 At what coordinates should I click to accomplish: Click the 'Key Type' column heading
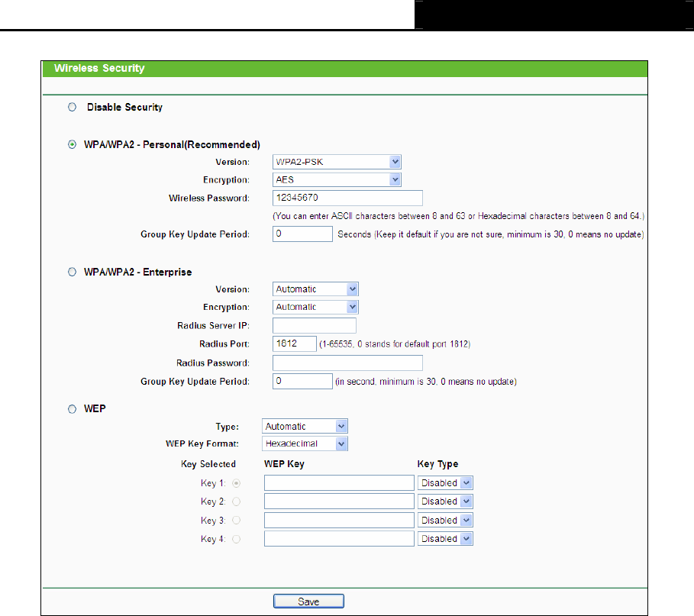point(437,464)
